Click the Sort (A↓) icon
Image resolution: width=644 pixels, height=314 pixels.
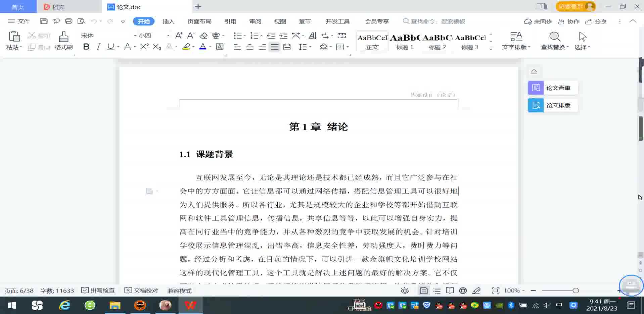[312, 36]
